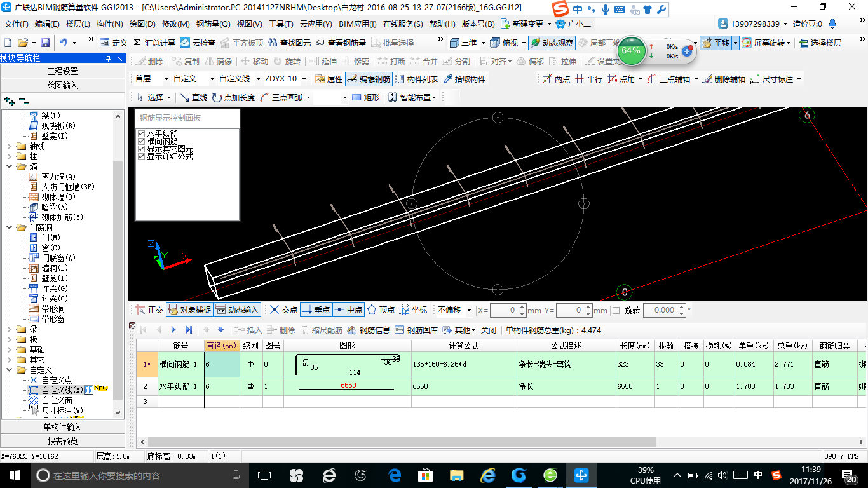Screen dimensions: 868x488
Task: Open 钢筋图库 rebar gallery
Action: [x=416, y=330]
